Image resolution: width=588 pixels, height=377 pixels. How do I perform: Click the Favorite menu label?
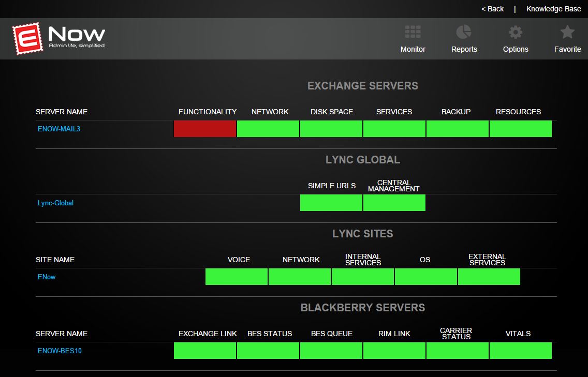(x=567, y=49)
